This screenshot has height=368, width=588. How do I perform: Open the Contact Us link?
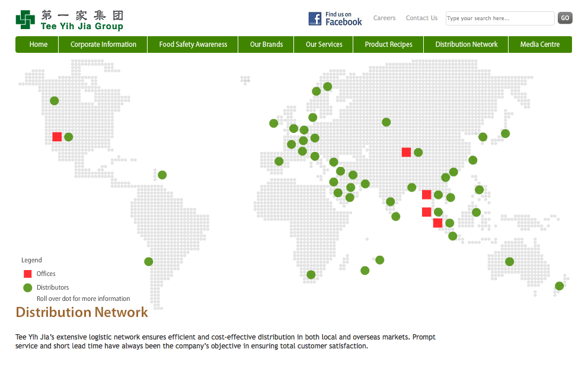coord(421,18)
